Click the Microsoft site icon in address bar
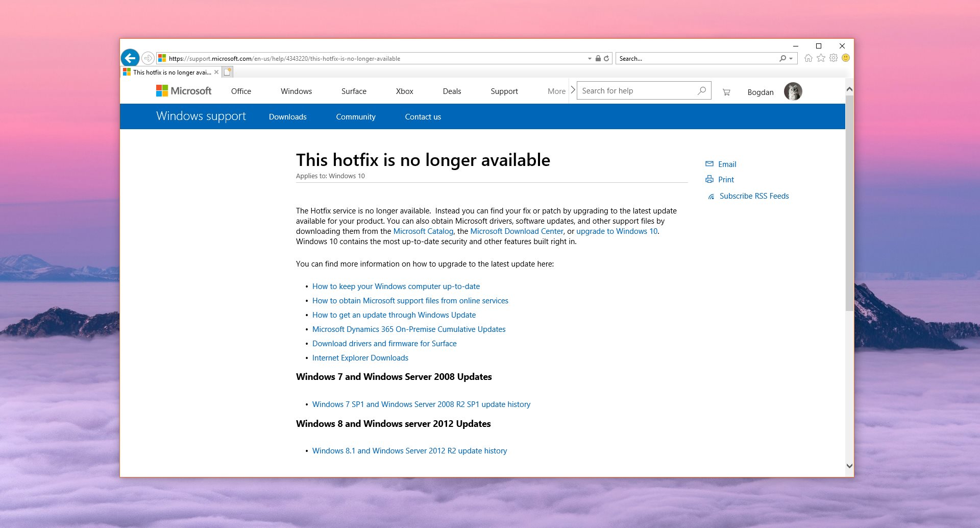 [162, 58]
